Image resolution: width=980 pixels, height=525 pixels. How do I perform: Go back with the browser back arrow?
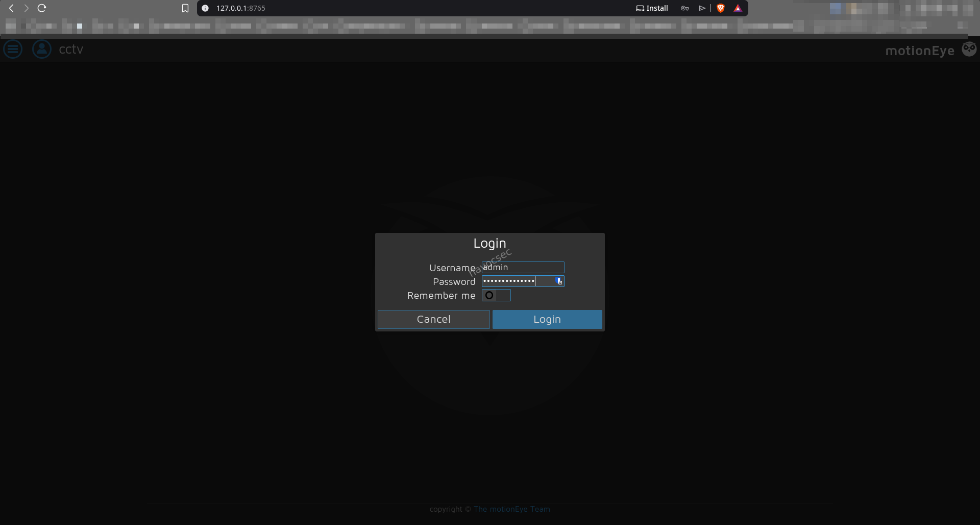(11, 8)
